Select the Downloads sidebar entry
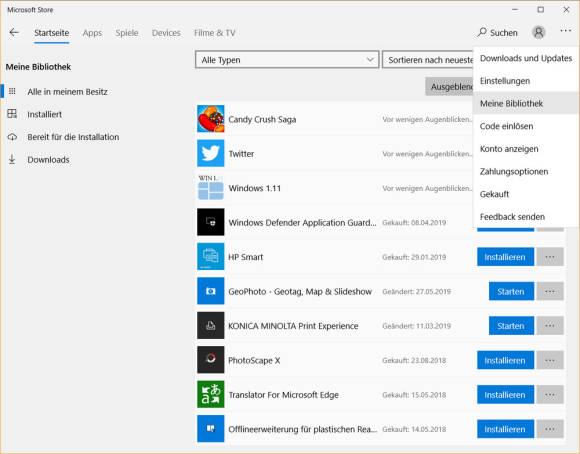 48,159
